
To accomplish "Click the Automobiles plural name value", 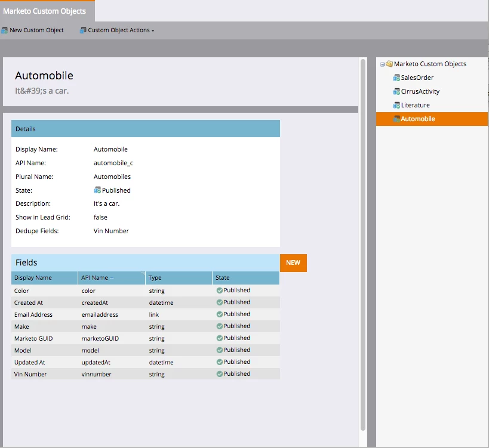I will (112, 177).
